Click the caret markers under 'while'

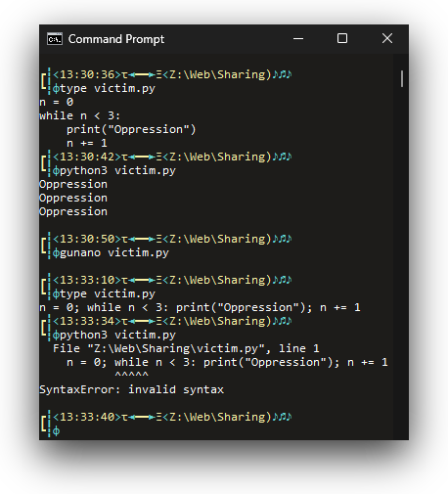131,375
